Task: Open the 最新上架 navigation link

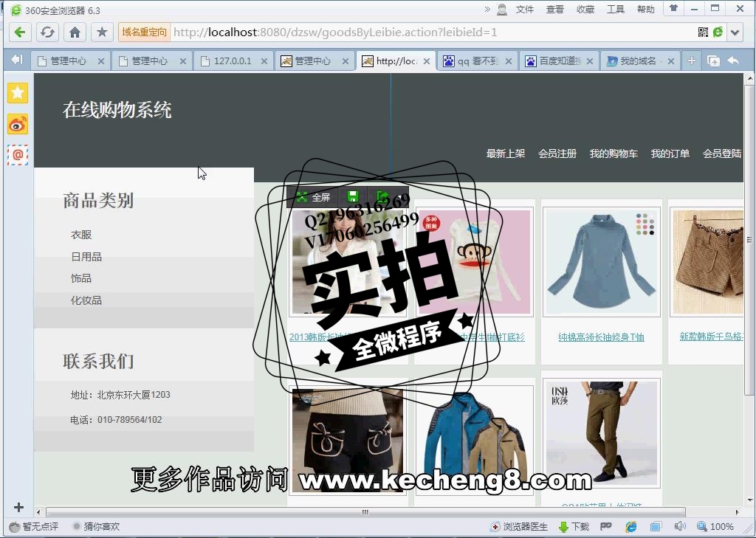Action: pos(505,154)
